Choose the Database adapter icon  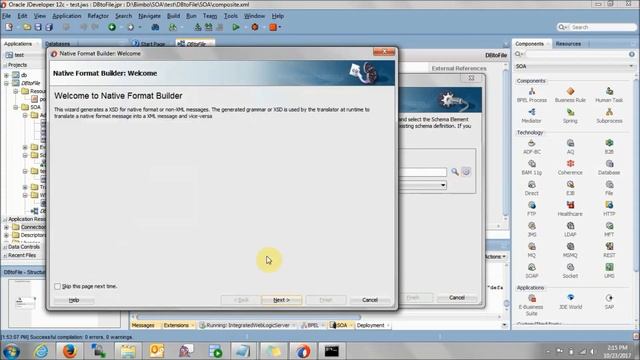point(609,164)
